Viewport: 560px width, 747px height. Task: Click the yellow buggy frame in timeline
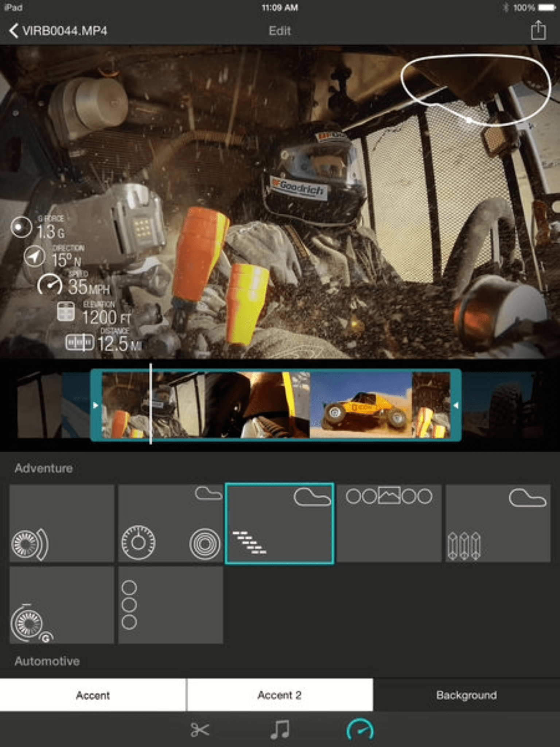(361, 405)
